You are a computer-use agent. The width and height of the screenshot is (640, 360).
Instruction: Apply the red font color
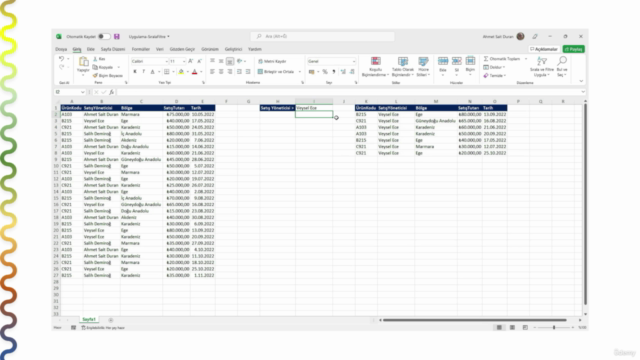pos(195,72)
